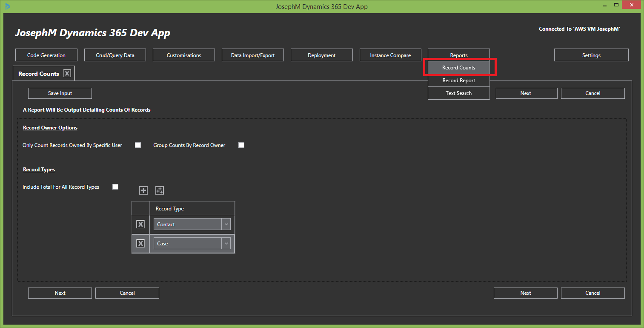This screenshot has width=644, height=328.
Task: Open the Reports menu
Action: pyautogui.click(x=458, y=55)
